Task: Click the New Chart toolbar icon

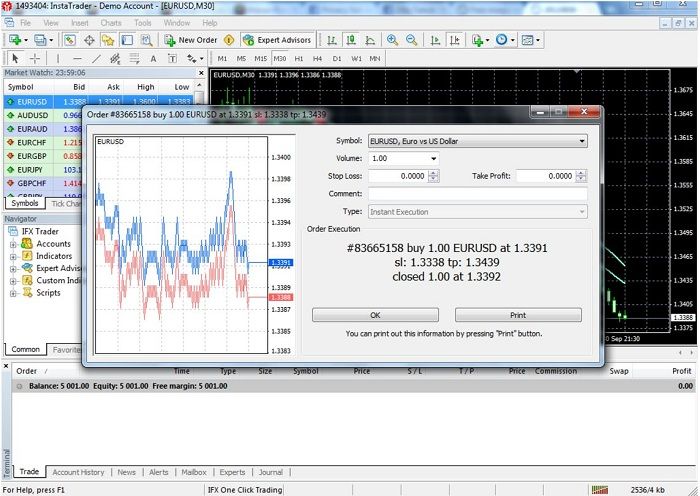Action: coord(15,40)
